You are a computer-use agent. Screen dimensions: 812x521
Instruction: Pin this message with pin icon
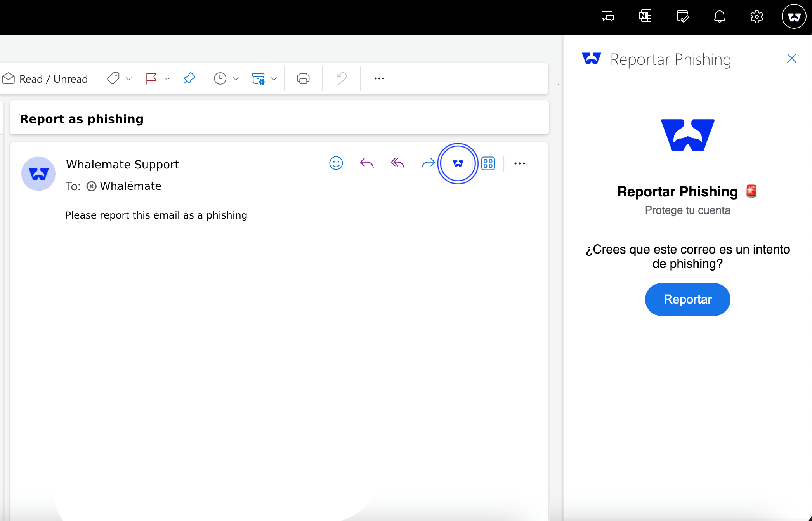coord(189,78)
